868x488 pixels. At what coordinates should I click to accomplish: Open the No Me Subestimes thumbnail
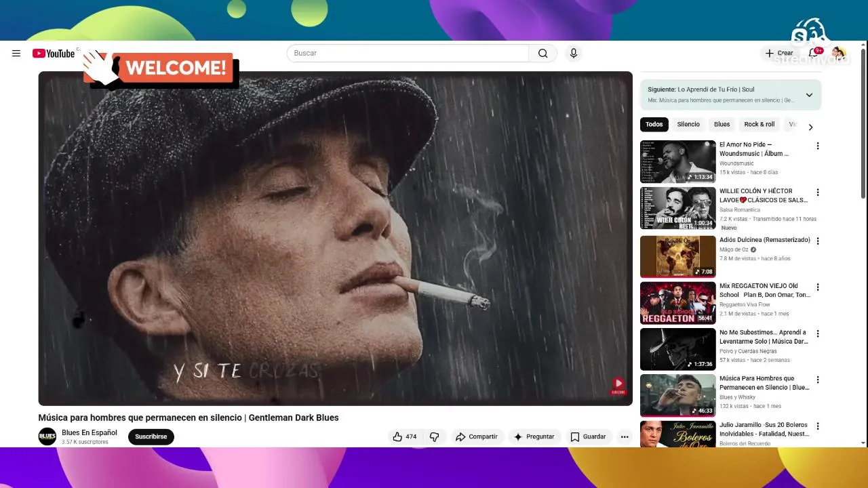[x=678, y=350]
